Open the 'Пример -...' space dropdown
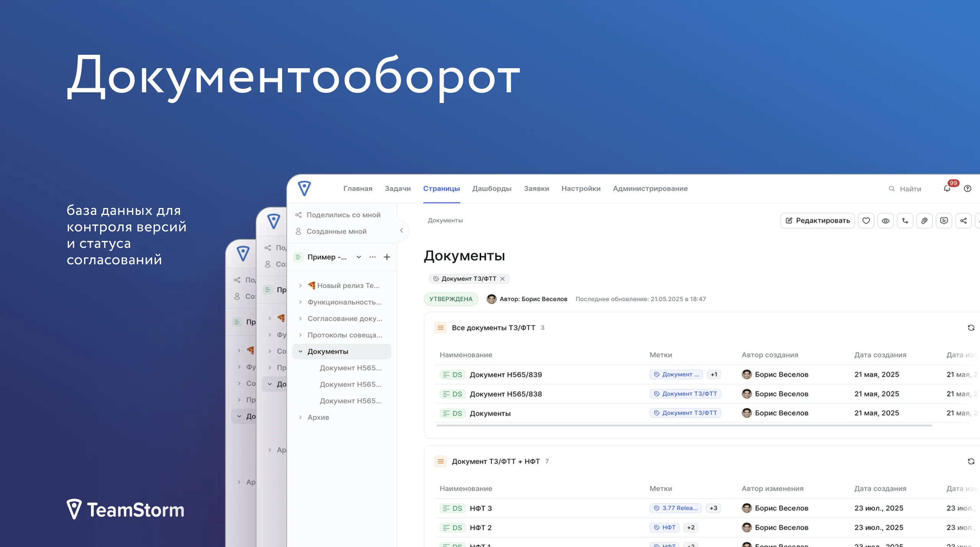This screenshot has height=547, width=980. pyautogui.click(x=358, y=257)
